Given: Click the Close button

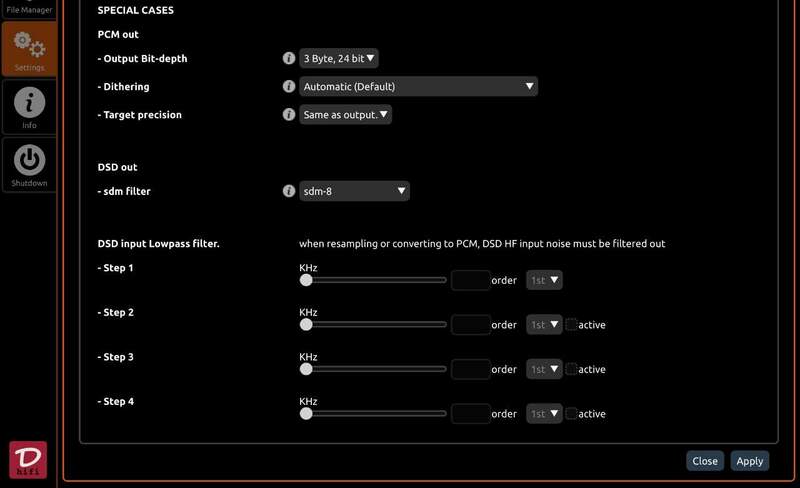Looking at the screenshot, I should (x=705, y=461).
